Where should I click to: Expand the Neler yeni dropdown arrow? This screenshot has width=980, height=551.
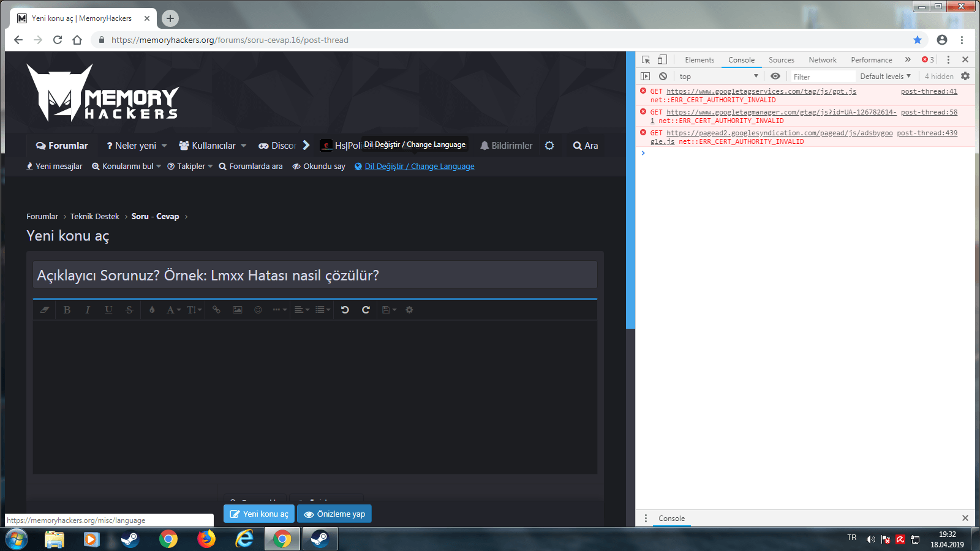click(x=164, y=146)
